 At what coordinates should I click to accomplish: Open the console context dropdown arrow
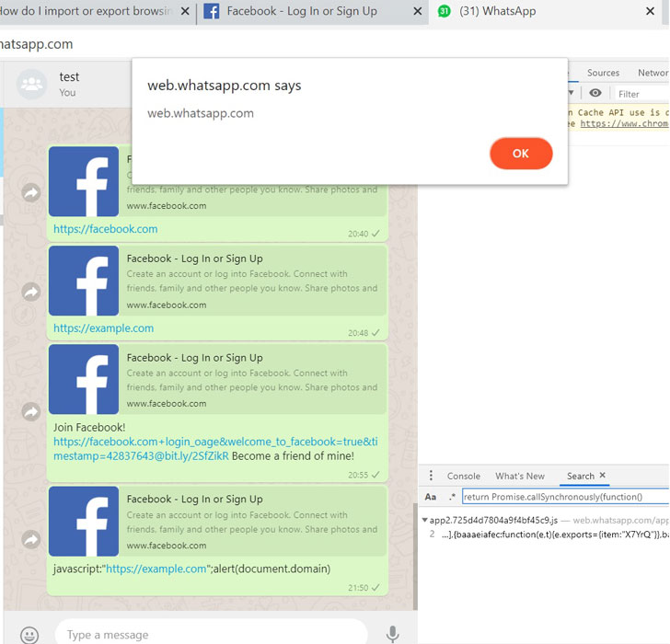tap(571, 93)
